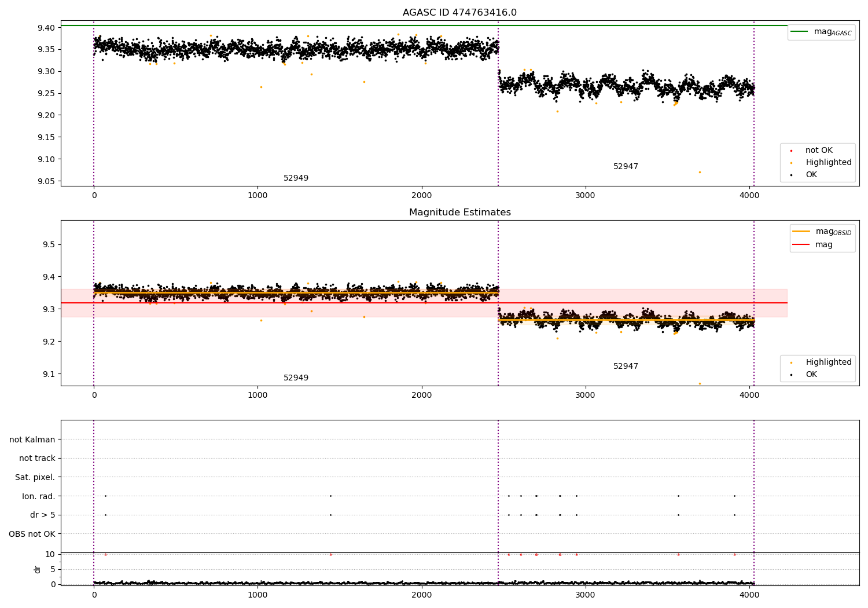This screenshot has height=608, width=868.
Task: Click orange outlier near 9.07 in top plot
Action: tap(700, 172)
